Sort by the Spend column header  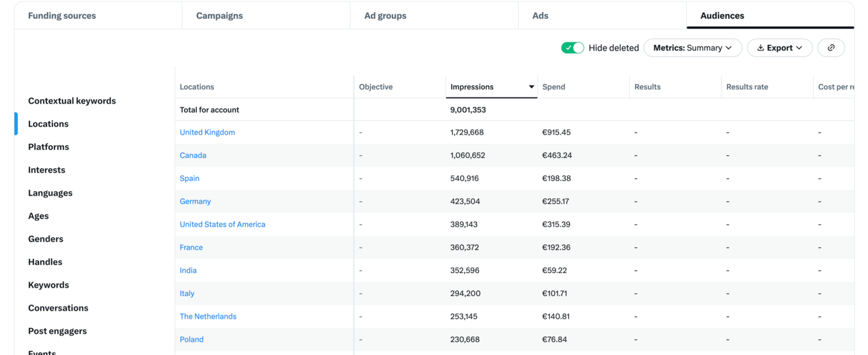tap(554, 87)
